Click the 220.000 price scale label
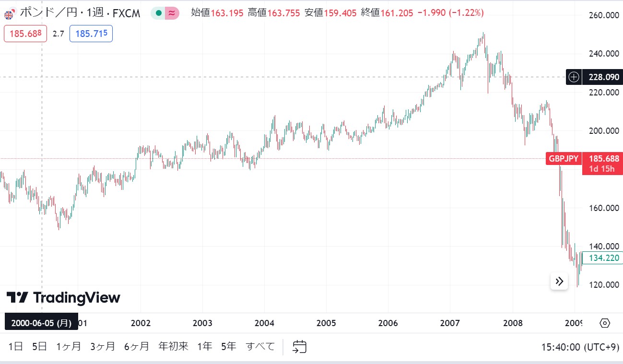This screenshot has width=623, height=364. (x=604, y=92)
